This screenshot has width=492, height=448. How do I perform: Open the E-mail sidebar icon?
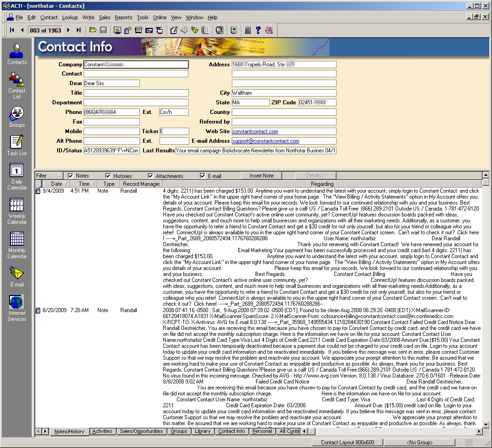[17, 276]
